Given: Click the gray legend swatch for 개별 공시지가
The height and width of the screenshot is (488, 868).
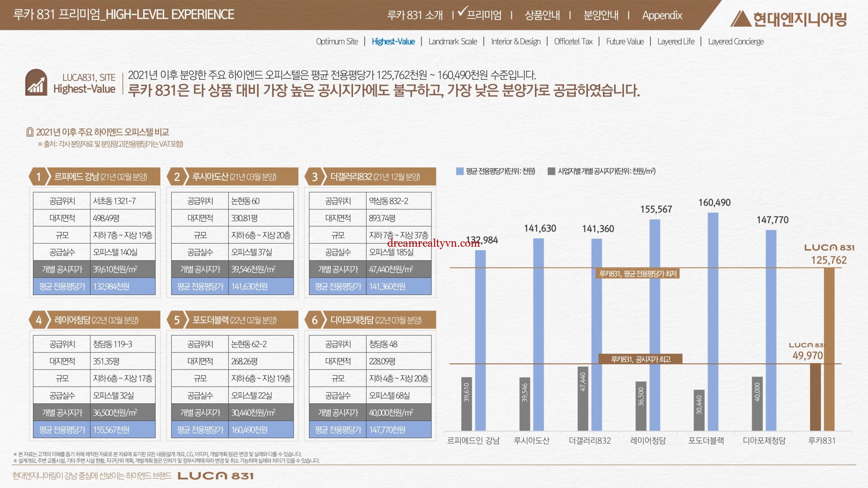Looking at the screenshot, I should [x=551, y=171].
